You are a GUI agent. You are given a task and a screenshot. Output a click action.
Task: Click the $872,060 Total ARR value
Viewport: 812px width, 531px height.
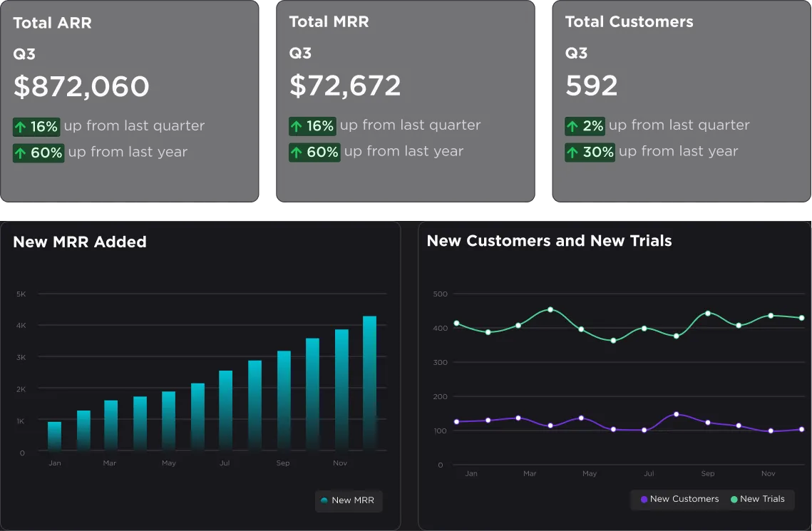click(81, 86)
